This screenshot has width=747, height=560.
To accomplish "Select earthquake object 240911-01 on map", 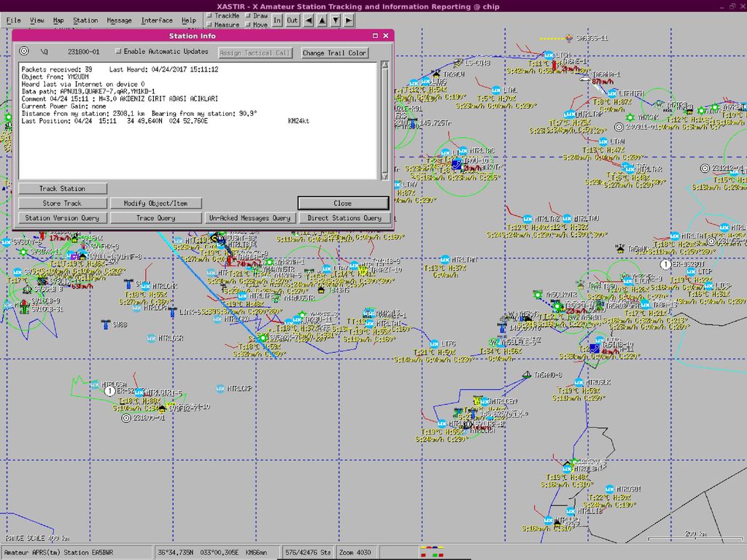I will click(x=619, y=127).
